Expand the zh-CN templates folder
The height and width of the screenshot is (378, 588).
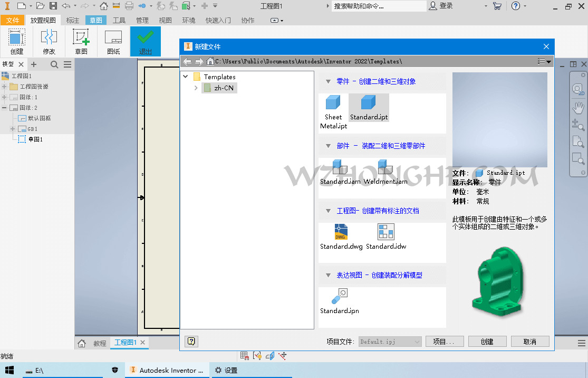196,88
